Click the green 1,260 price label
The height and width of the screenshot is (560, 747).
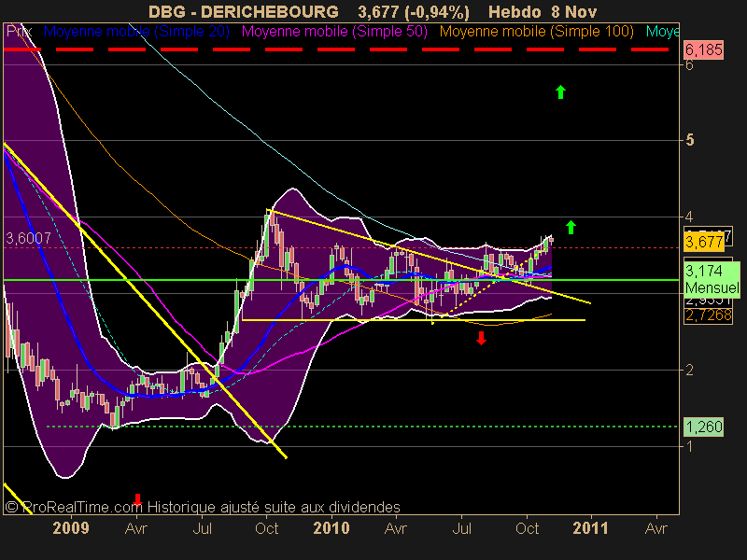pos(704,427)
